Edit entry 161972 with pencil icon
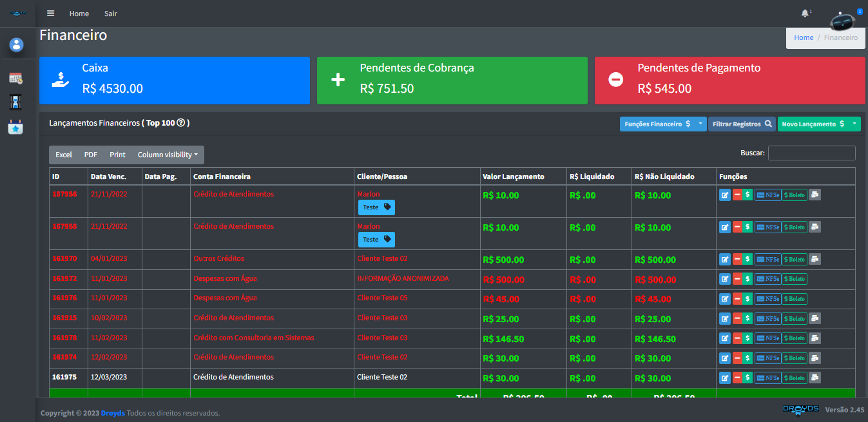The width and height of the screenshot is (868, 422). (x=725, y=279)
